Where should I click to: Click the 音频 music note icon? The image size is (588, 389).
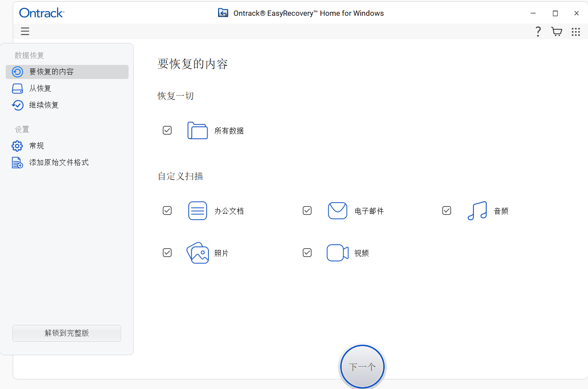(x=477, y=211)
